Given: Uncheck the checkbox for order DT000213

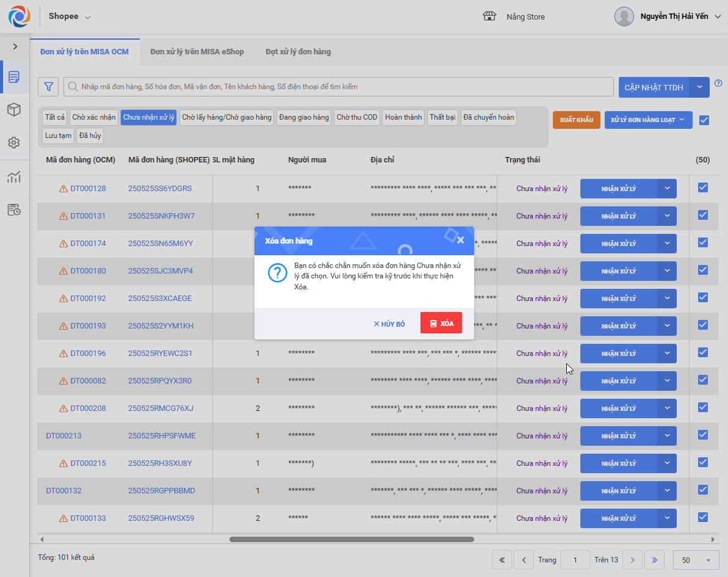Looking at the screenshot, I should (x=703, y=435).
